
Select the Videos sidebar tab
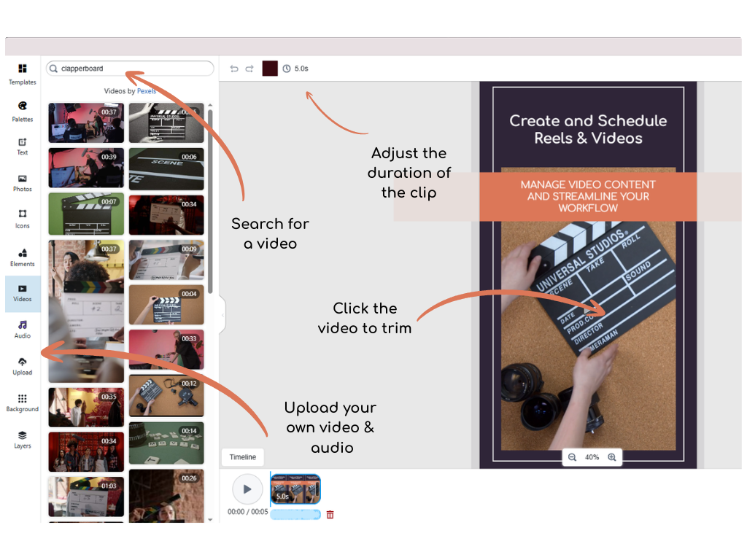[23, 293]
